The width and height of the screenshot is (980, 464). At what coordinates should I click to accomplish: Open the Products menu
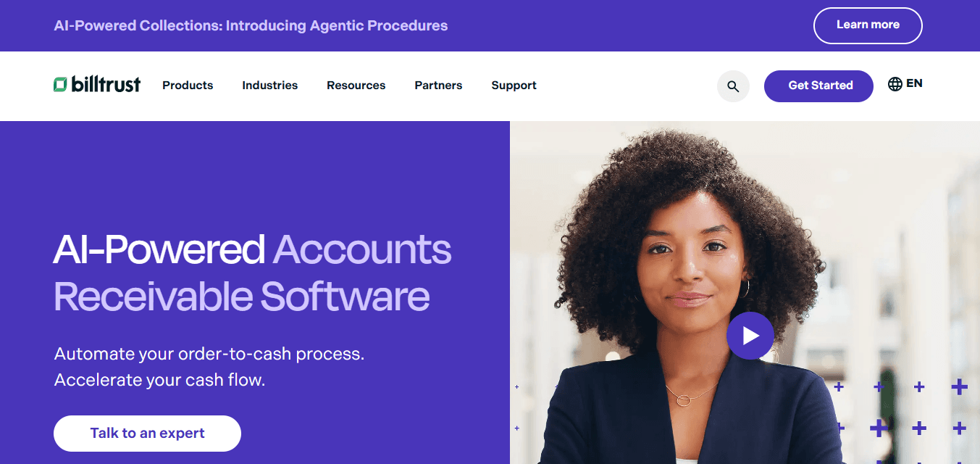click(x=188, y=86)
